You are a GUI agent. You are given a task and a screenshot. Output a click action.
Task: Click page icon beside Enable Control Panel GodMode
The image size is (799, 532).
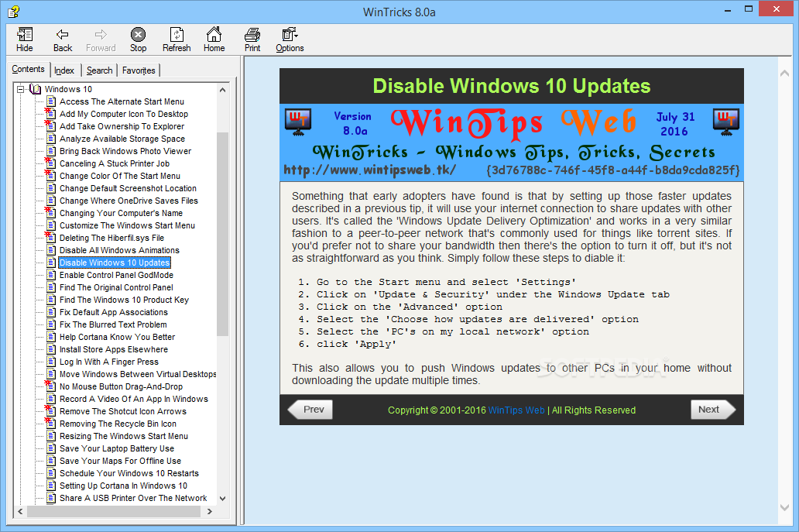pos(51,275)
